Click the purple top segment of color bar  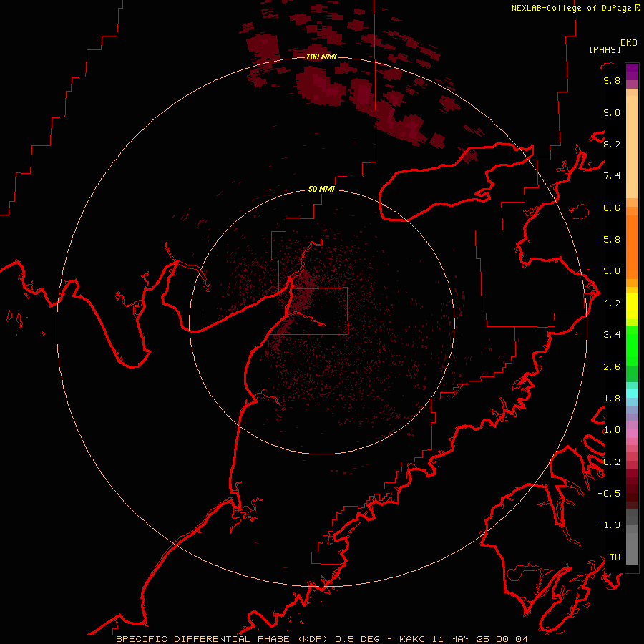[632, 72]
